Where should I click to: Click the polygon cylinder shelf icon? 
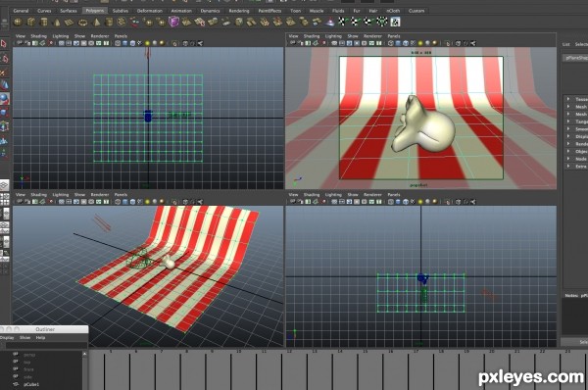coord(44,23)
